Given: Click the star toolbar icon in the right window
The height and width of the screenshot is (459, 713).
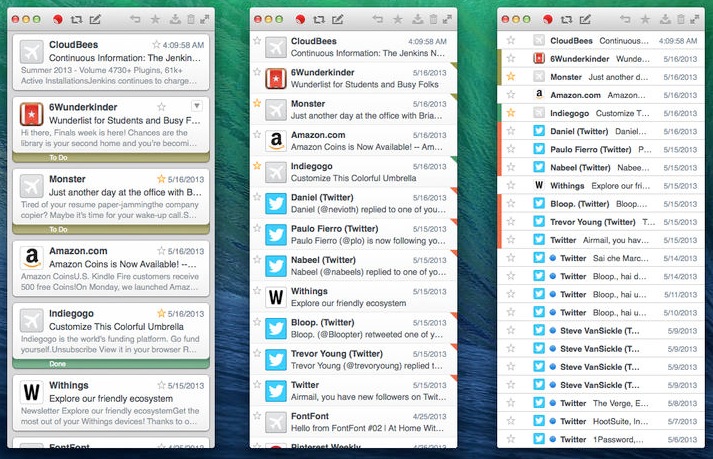Looking at the screenshot, I should 645,19.
